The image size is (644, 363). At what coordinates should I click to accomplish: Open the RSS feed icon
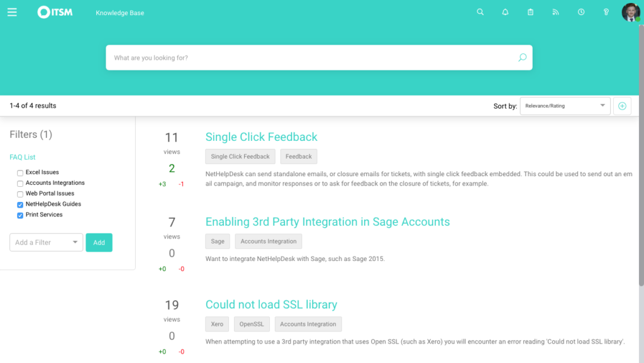tap(556, 13)
